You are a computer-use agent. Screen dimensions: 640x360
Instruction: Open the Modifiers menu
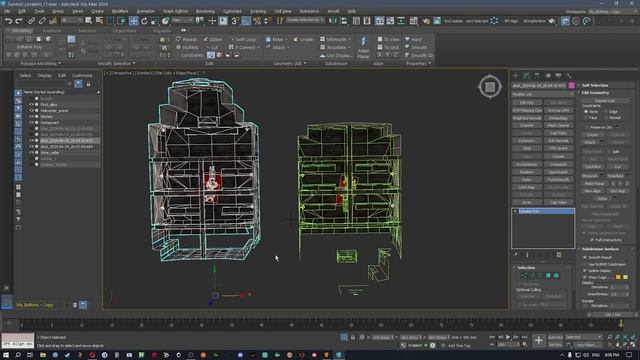click(x=120, y=11)
